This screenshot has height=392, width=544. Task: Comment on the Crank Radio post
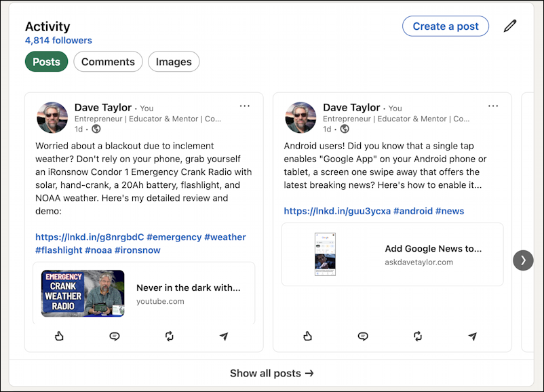click(x=114, y=336)
